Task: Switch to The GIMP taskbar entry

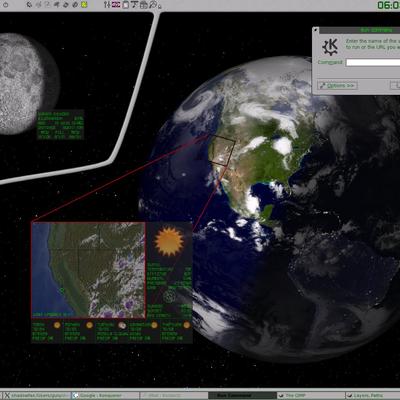Action: (311, 395)
